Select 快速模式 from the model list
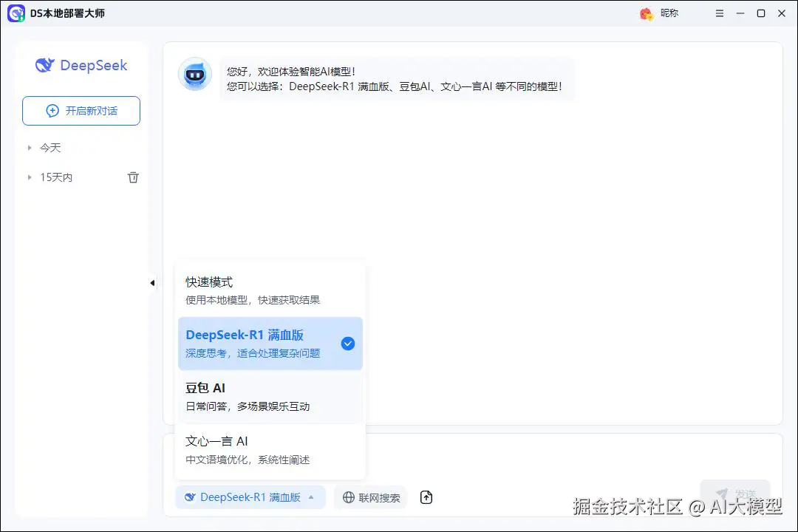The width and height of the screenshot is (798, 532). (x=270, y=290)
